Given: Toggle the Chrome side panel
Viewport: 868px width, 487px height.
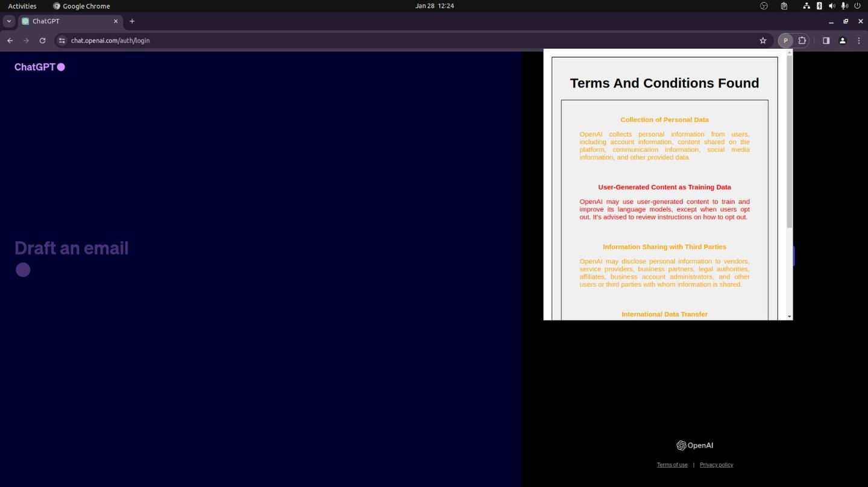Looking at the screenshot, I should [826, 40].
